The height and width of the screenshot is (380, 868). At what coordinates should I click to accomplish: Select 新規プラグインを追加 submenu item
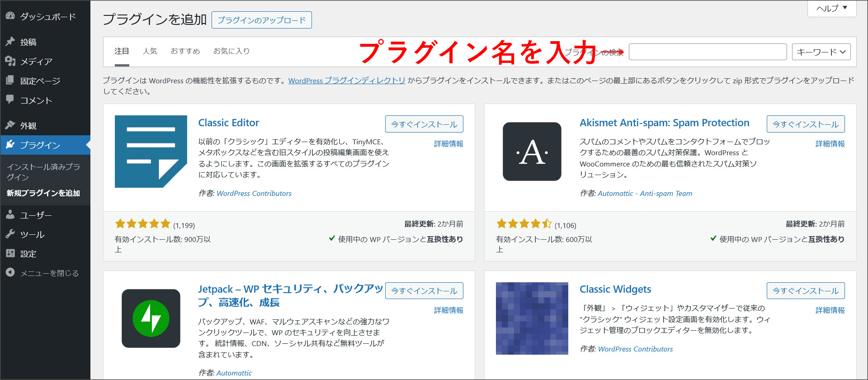(43, 193)
